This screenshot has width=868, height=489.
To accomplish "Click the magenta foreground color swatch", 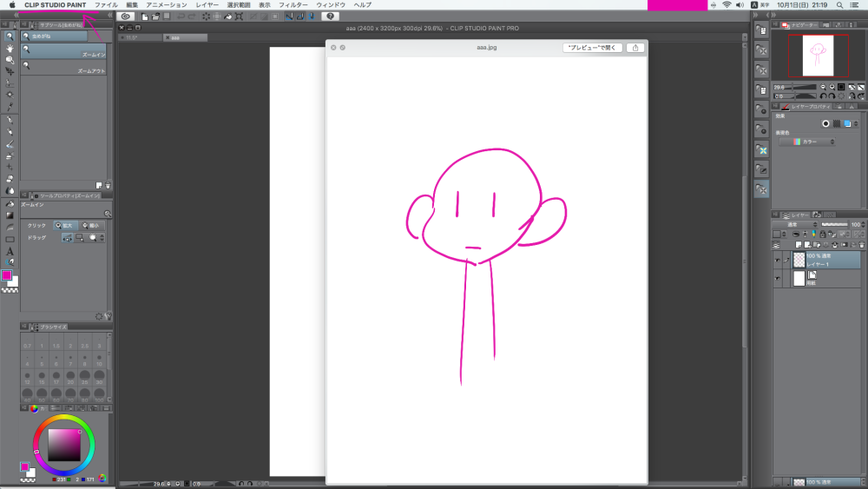I will 7,275.
